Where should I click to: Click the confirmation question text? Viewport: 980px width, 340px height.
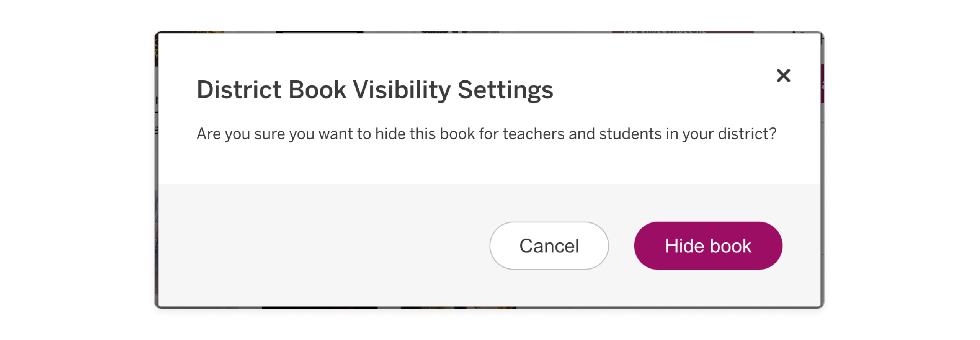click(x=486, y=134)
